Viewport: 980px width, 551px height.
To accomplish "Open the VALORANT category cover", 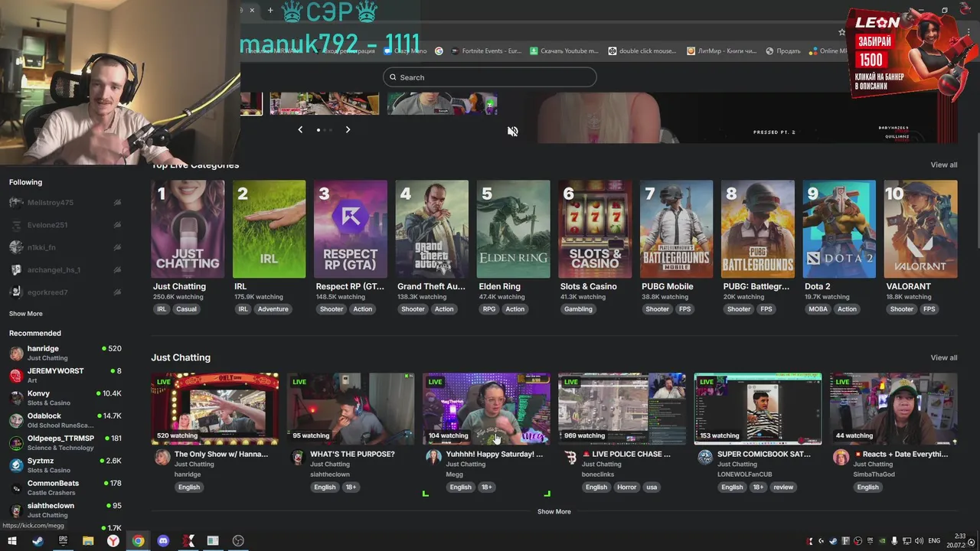I will point(920,229).
